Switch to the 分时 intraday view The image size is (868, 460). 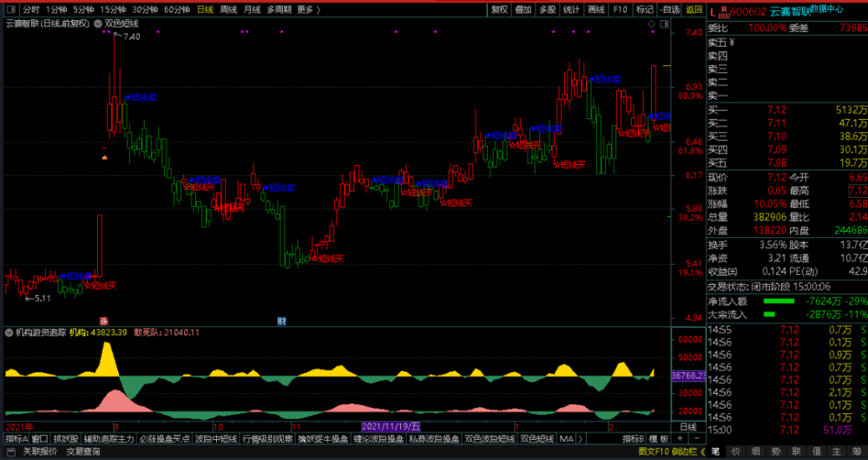pos(31,10)
